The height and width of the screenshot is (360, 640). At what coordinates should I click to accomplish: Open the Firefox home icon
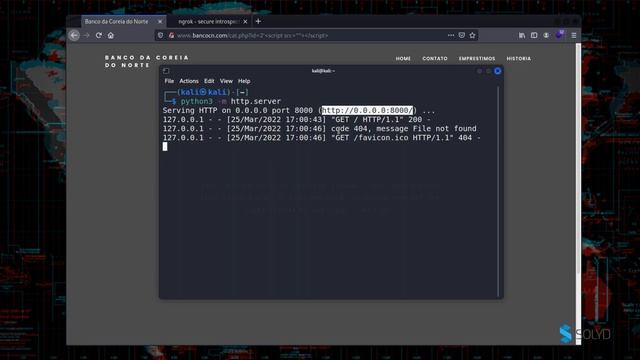(111, 36)
